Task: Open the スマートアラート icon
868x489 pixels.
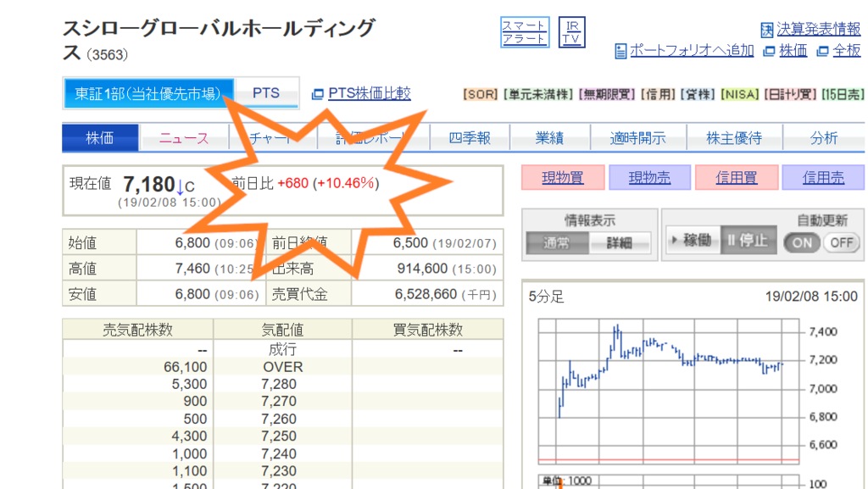Action: coord(525,32)
